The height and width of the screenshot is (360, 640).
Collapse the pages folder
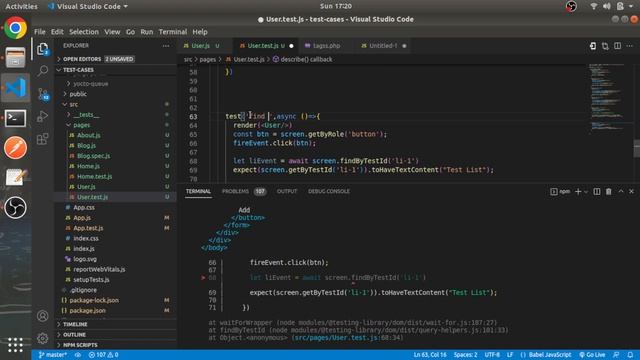(x=82, y=125)
